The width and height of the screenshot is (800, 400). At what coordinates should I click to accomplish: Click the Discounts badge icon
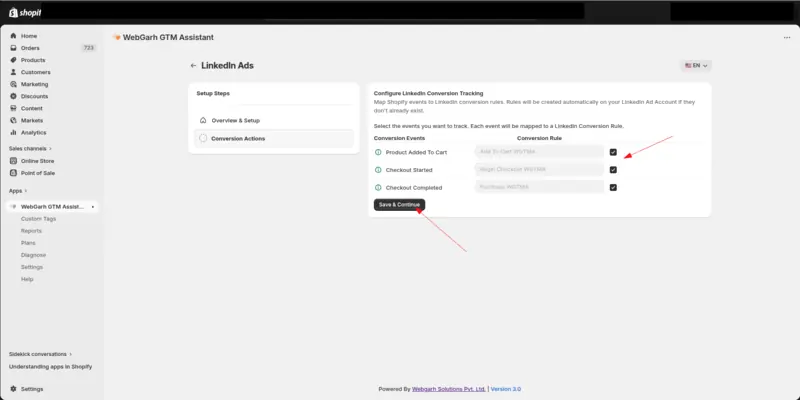coord(13,96)
